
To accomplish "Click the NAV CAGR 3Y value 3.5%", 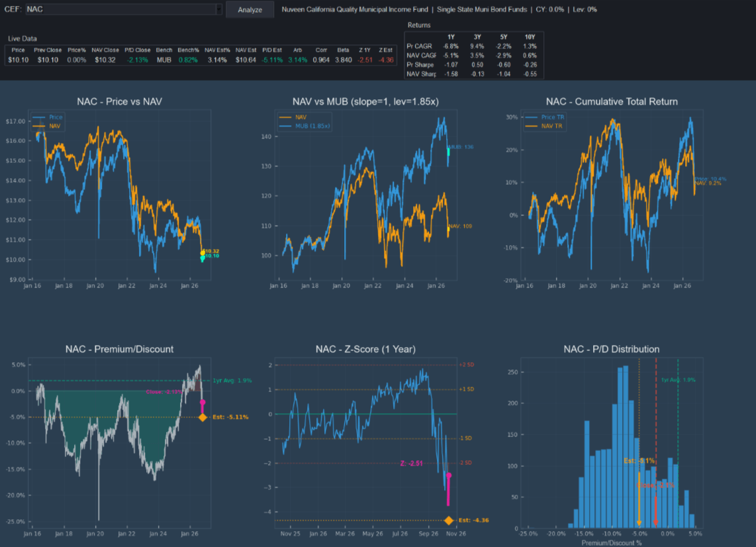I will click(477, 56).
